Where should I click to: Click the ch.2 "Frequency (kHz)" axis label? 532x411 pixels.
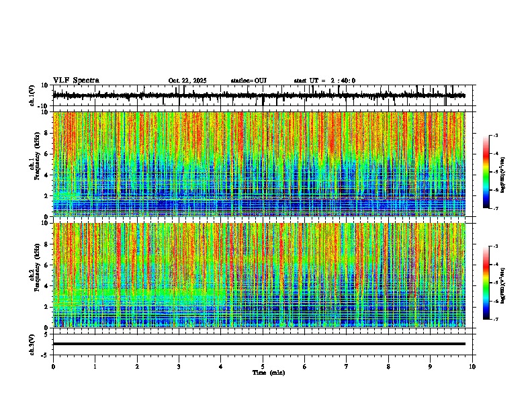pyautogui.click(x=38, y=267)
